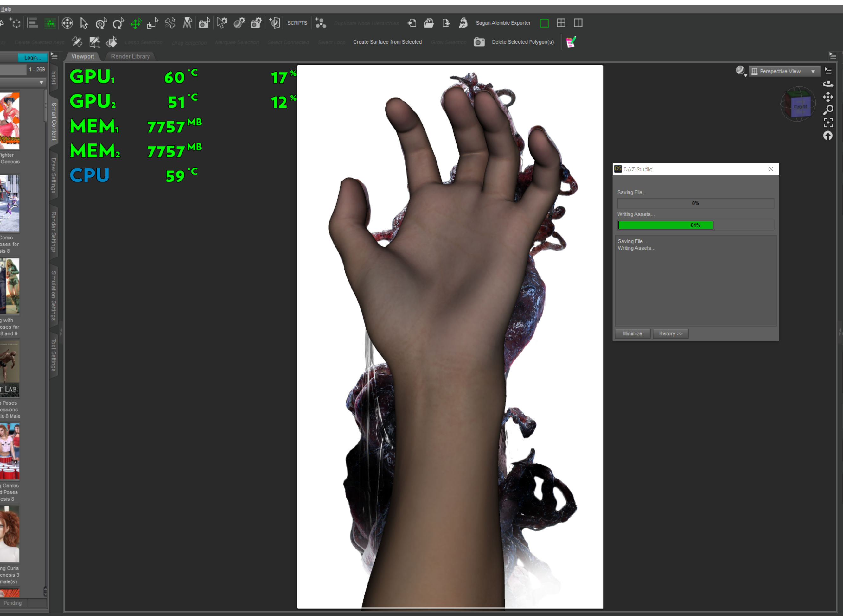Activate the Active Pose bone tool
This screenshot has height=616, width=843.
pyautogui.click(x=170, y=23)
